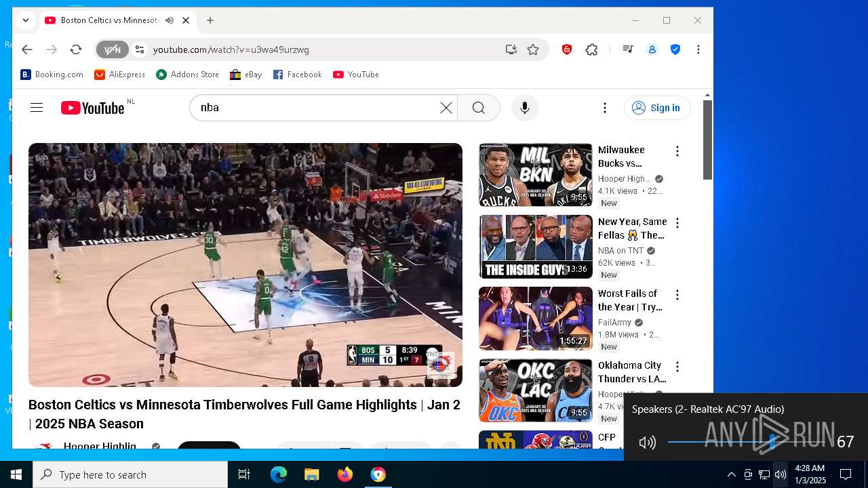Click the page vertical scrollbar thumb
The height and width of the screenshot is (488, 868).
707,140
